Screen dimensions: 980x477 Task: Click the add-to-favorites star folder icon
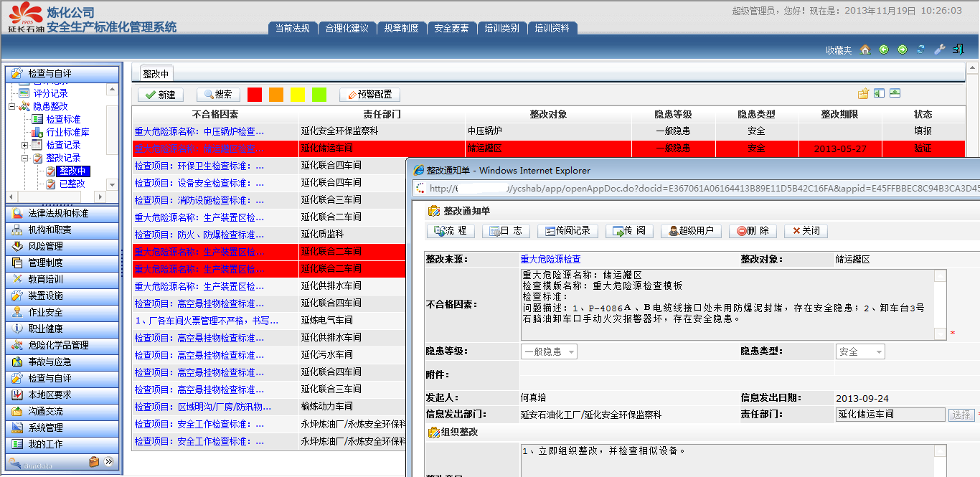pyautogui.click(x=863, y=94)
